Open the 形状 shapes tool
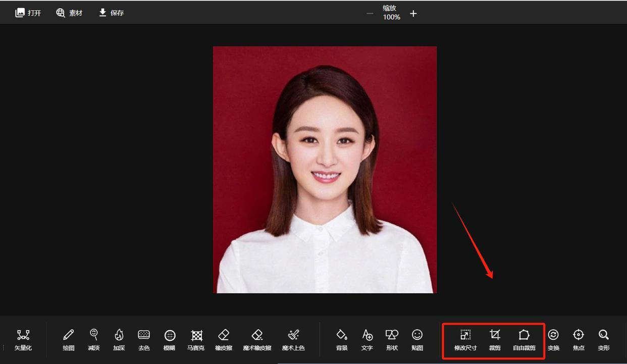Screen dimensions: 627x364 (392, 339)
